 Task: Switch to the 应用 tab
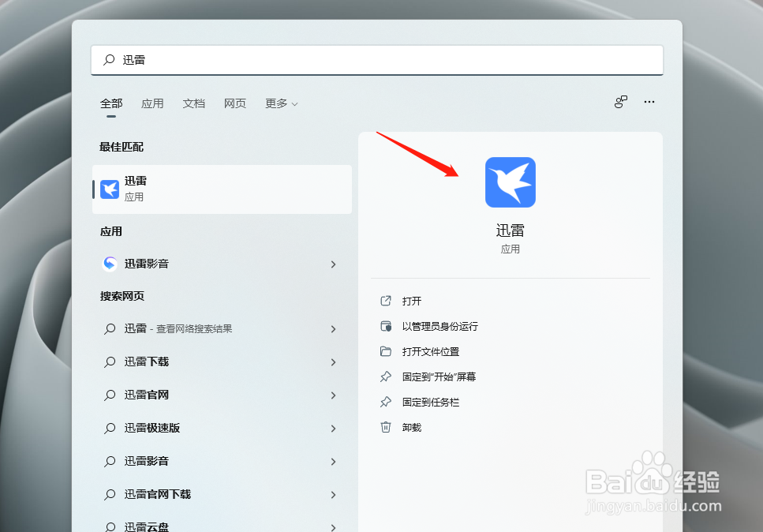(x=152, y=103)
